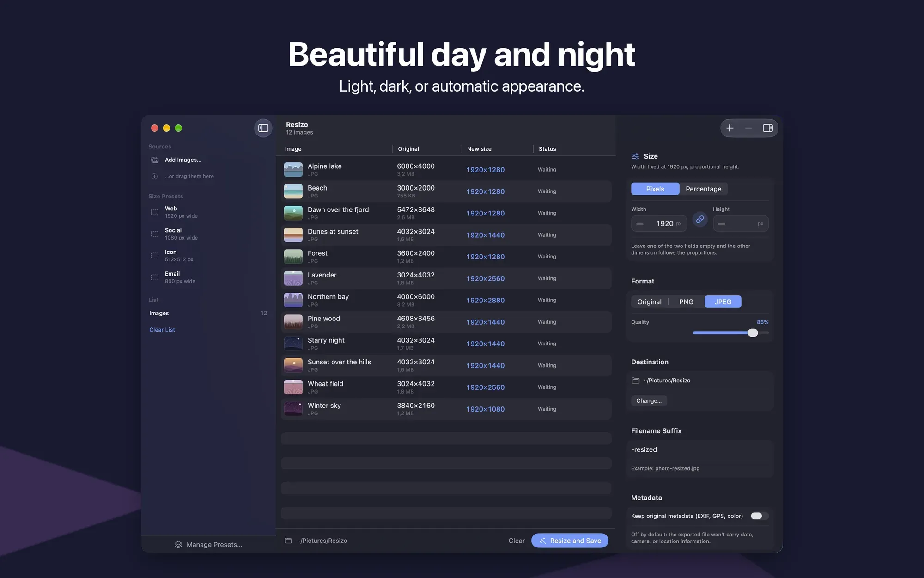Click the Change... destination button

649,401
